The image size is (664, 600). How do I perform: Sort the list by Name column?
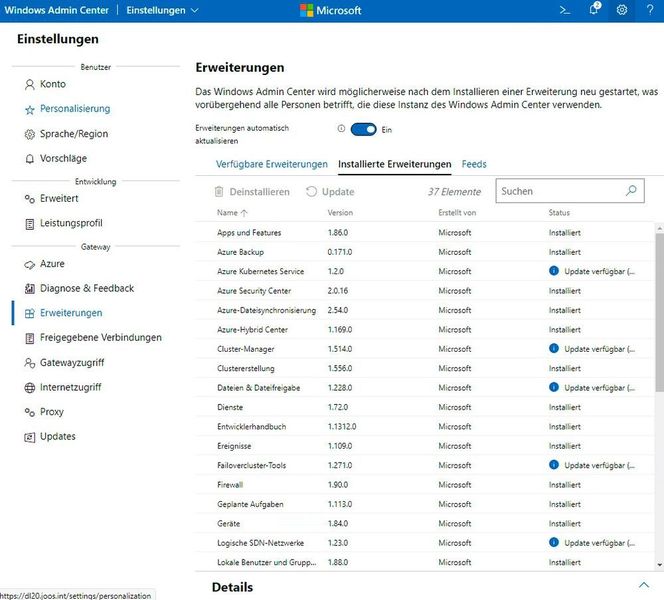pos(232,213)
